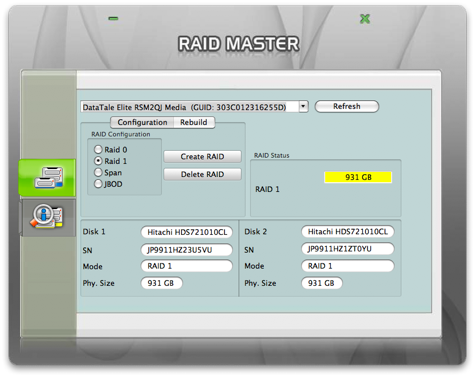Click the green minimize dash icon
The image size is (475, 377).
[113, 19]
